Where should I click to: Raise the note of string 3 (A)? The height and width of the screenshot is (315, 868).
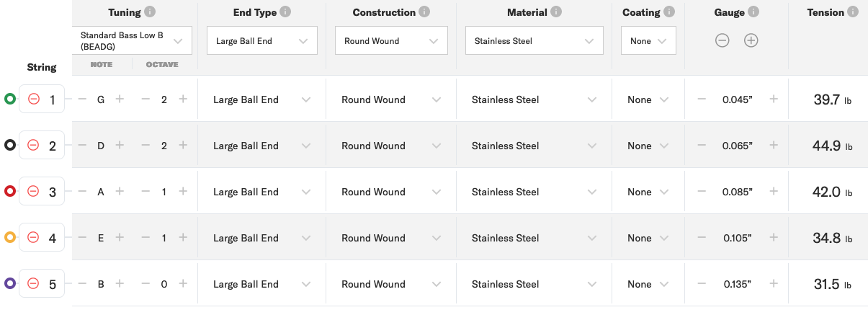tap(120, 192)
